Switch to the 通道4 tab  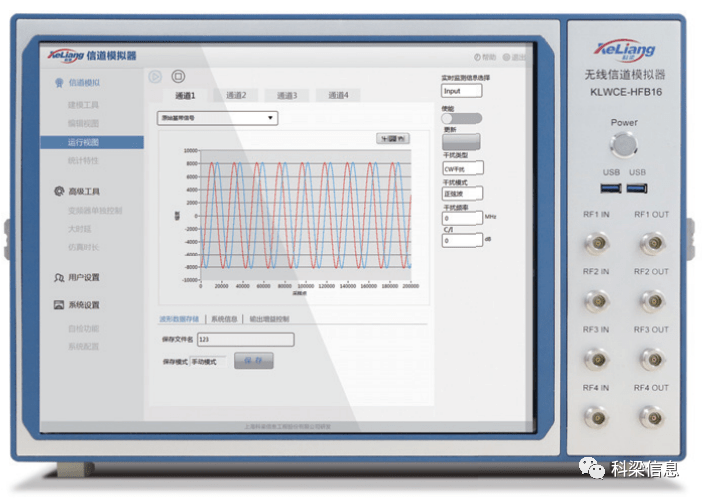pos(338,95)
